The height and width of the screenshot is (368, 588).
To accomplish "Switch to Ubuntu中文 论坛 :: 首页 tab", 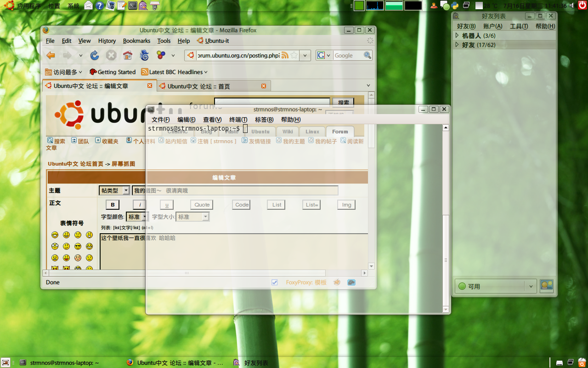I will (214, 86).
